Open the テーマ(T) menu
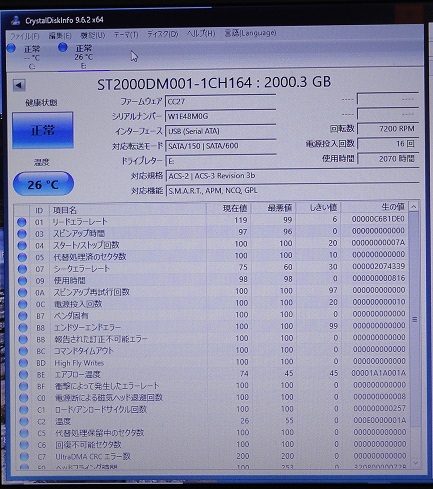Image resolution: width=433 pixels, height=489 pixels. click(126, 34)
